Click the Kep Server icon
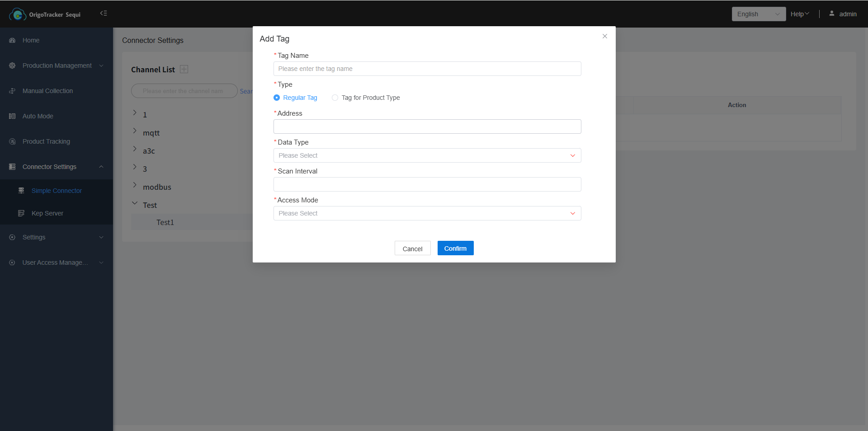The height and width of the screenshot is (431, 868). (21, 213)
